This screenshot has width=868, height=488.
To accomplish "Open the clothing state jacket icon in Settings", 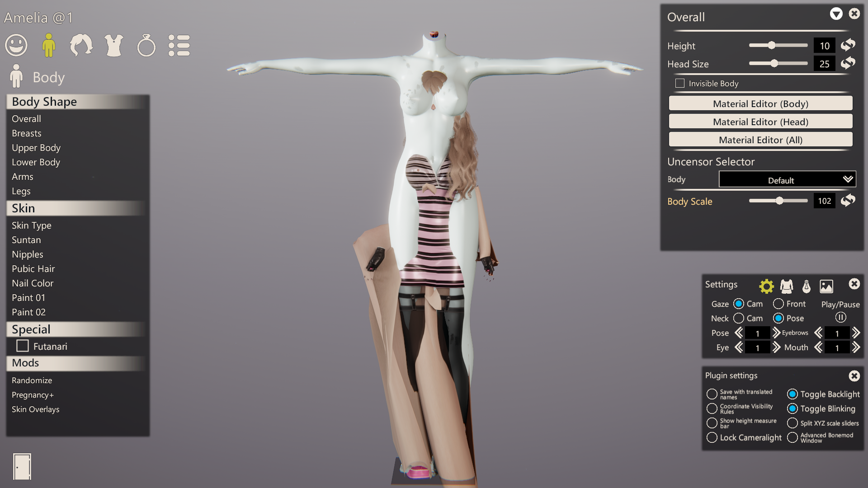I will point(787,286).
